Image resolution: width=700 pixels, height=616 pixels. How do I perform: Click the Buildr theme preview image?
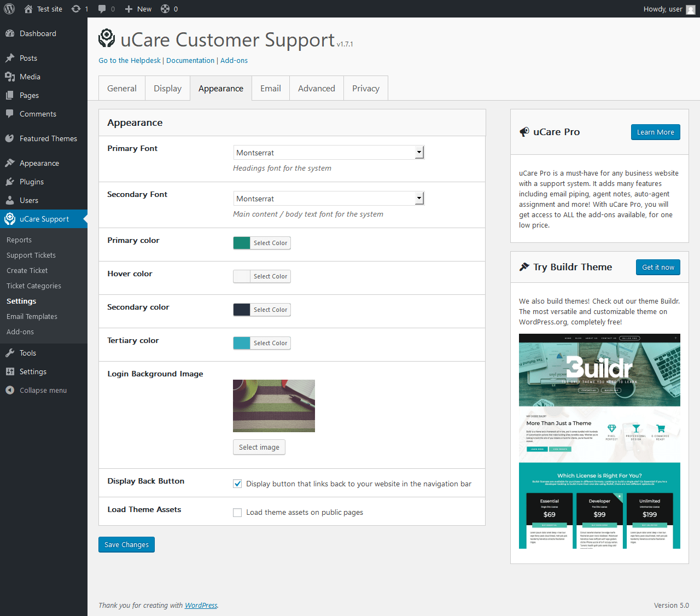pyautogui.click(x=599, y=441)
